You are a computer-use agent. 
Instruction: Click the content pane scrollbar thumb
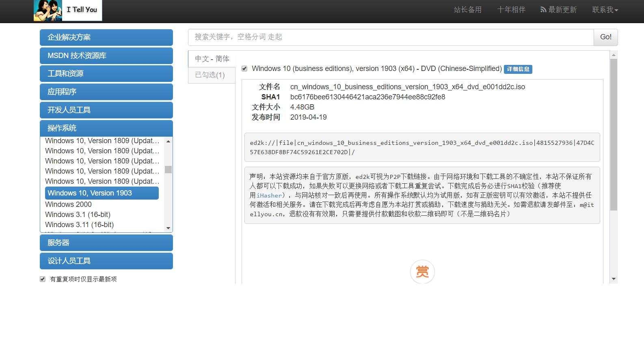point(614,135)
